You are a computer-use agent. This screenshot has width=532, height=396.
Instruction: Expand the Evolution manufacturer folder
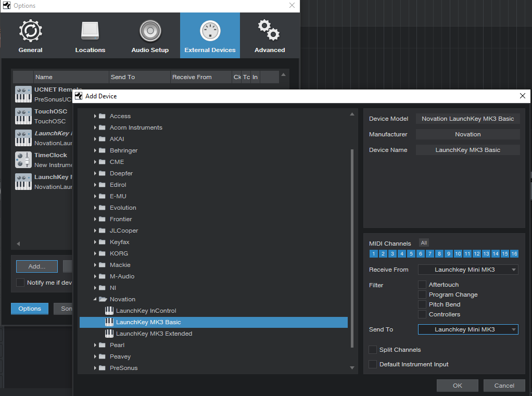tap(95, 208)
